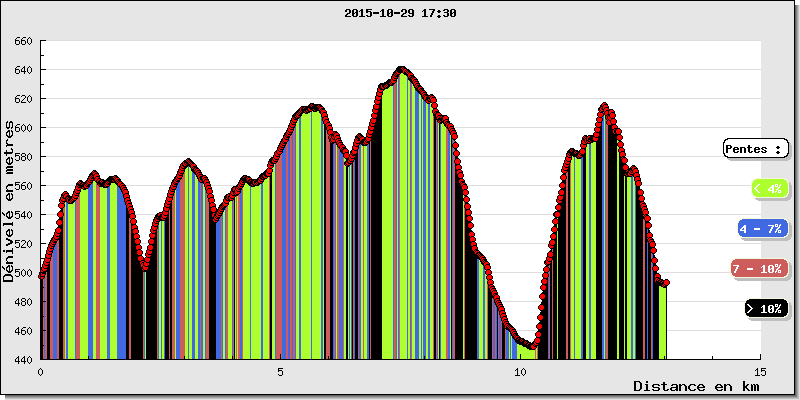Click the 520 value on the elevation axis

24,244
